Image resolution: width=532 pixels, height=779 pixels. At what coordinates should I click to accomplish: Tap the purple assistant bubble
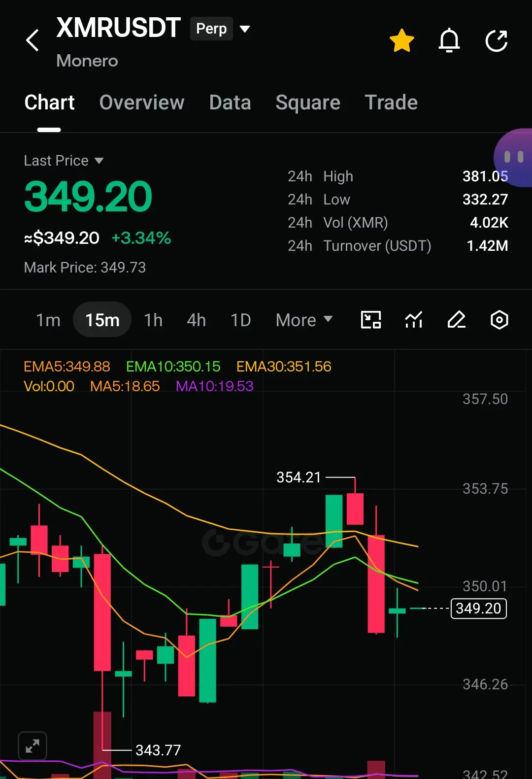513,158
